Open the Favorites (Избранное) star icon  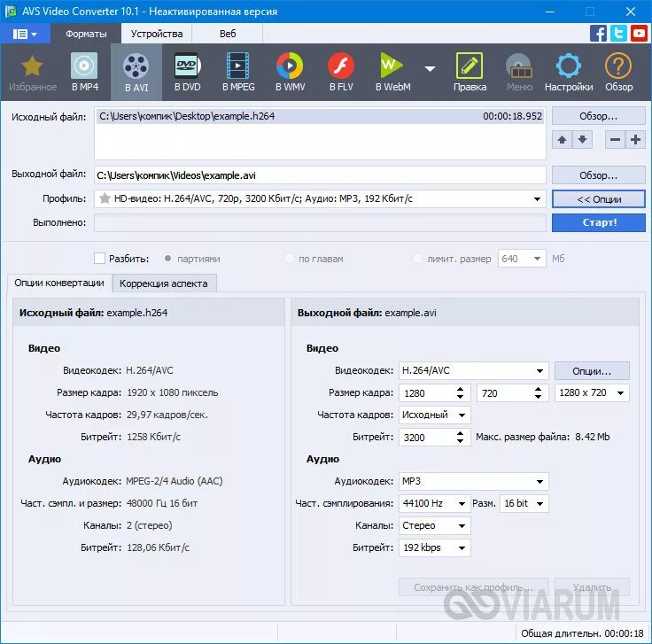pyautogui.click(x=33, y=73)
